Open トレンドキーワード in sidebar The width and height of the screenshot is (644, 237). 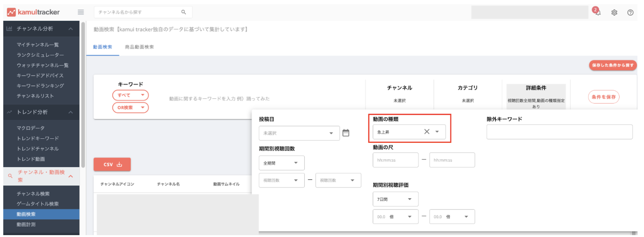[37, 139]
